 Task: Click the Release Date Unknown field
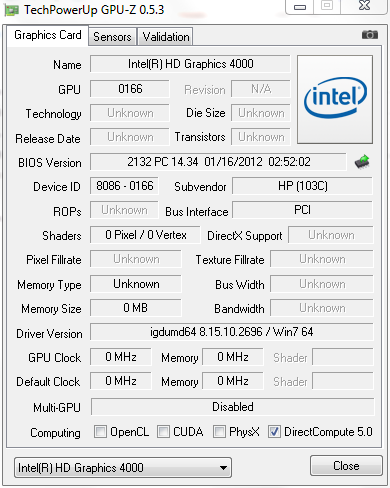(x=130, y=137)
